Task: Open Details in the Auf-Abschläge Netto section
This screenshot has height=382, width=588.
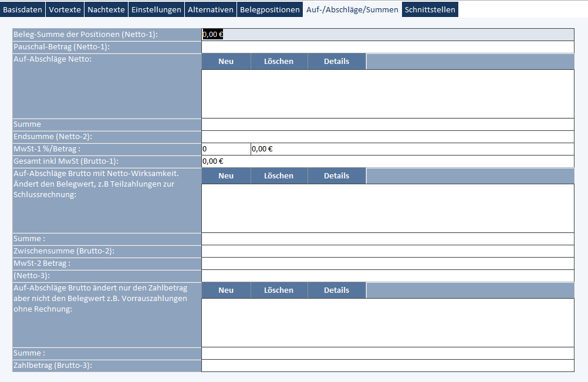Action: tap(336, 62)
